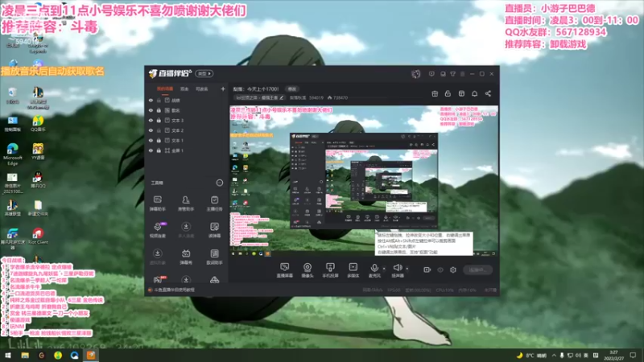Toggle lock on 歌名 source
Image resolution: width=644 pixels, height=362 pixels.
coord(159,110)
